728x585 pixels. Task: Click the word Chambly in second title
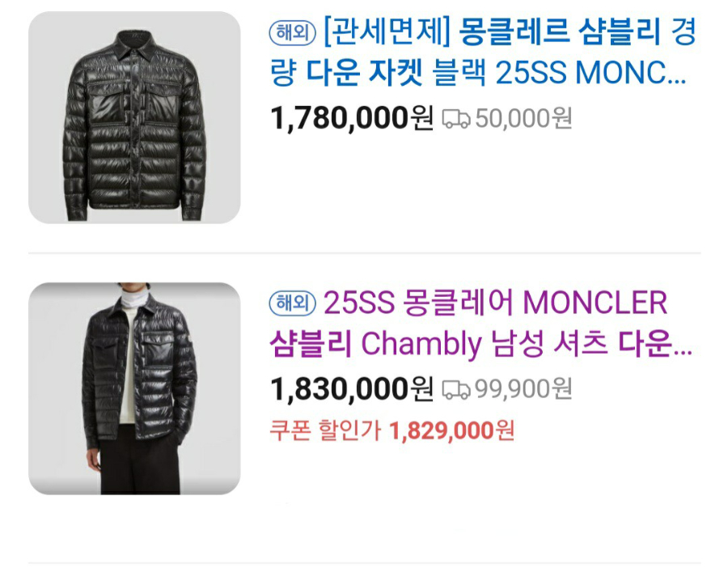click(421, 345)
